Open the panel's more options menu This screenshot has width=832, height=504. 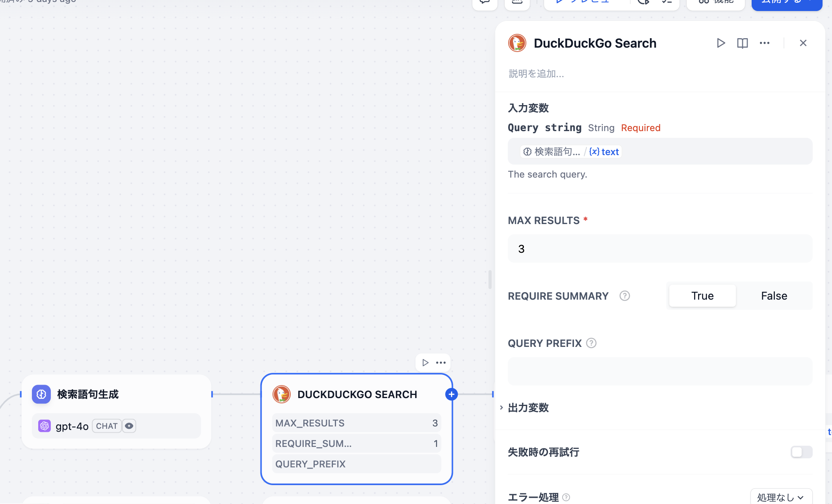pos(764,43)
